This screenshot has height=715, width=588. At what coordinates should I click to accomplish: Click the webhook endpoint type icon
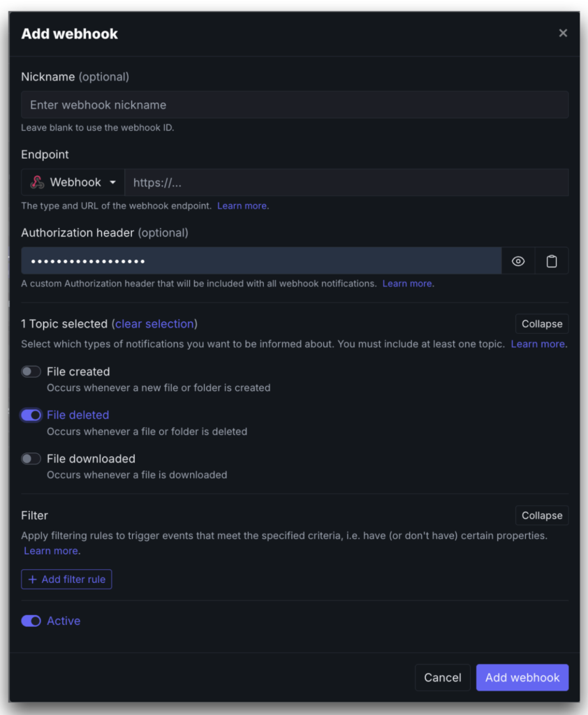pos(38,182)
